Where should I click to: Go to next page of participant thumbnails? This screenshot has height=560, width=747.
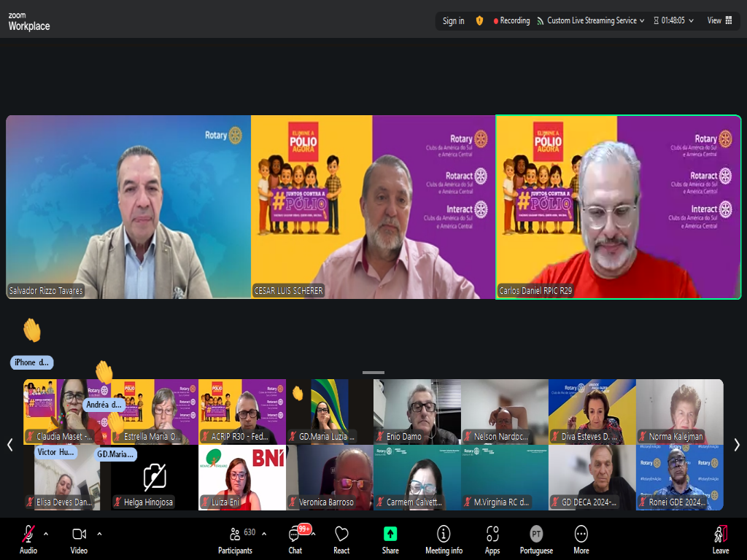coord(736,444)
